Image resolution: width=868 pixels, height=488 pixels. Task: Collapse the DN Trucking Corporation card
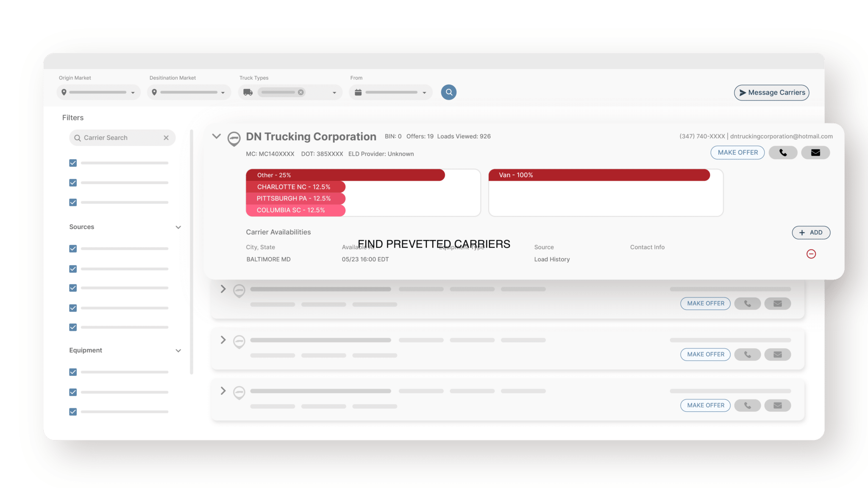[216, 136]
